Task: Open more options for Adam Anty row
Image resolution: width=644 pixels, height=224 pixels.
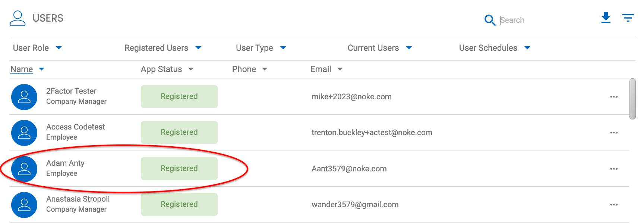Action: pyautogui.click(x=614, y=169)
